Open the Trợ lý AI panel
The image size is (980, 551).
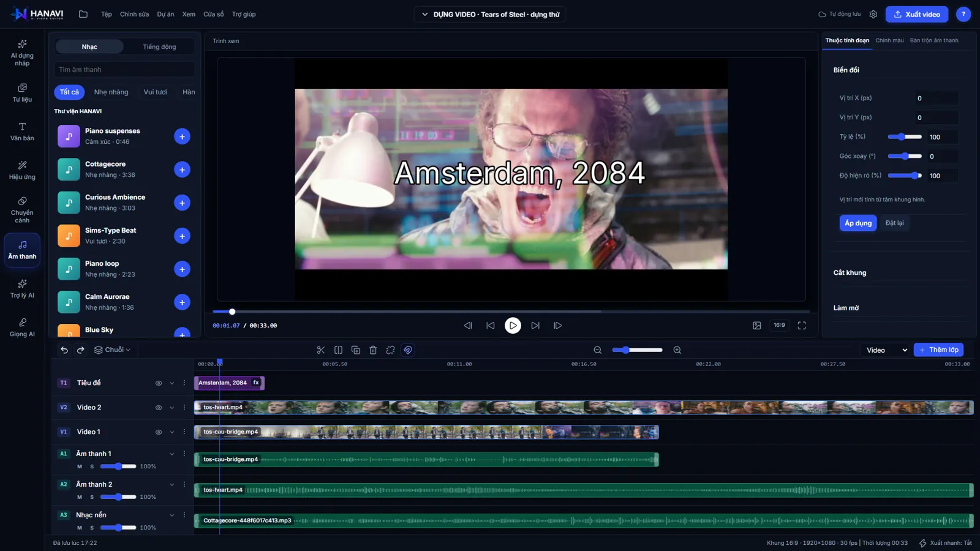click(22, 288)
